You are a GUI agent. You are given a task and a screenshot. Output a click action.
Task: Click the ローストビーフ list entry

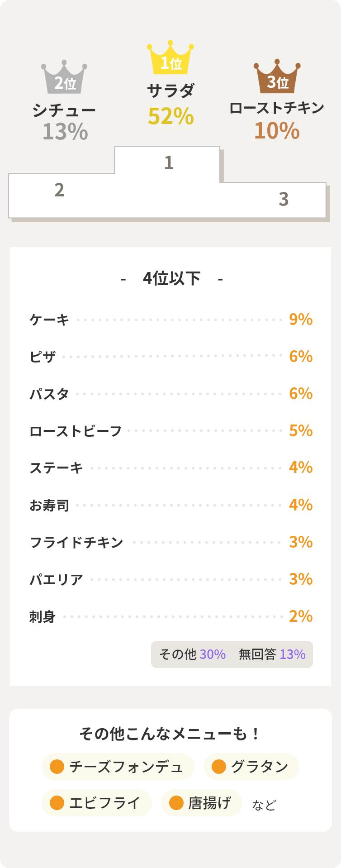pos(76,431)
